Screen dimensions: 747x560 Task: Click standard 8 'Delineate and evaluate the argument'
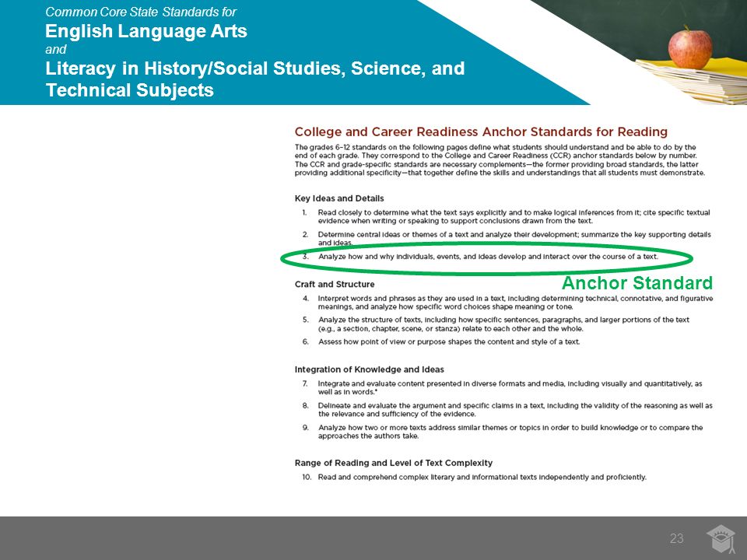[515, 410]
